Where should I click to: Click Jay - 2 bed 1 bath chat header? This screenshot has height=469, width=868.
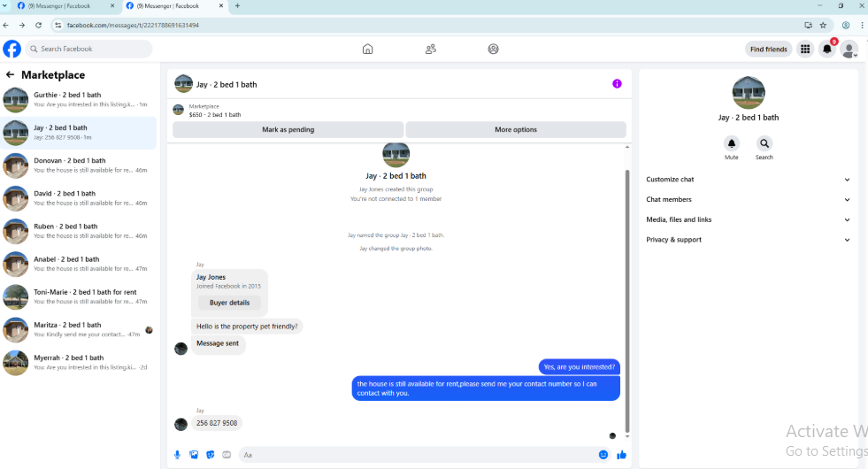[227, 85]
